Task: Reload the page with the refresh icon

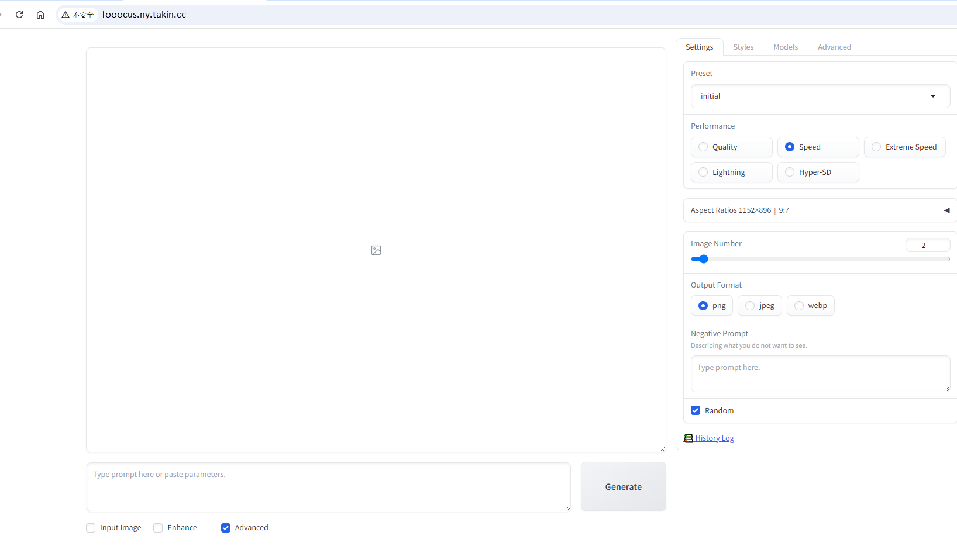Action: [x=19, y=15]
